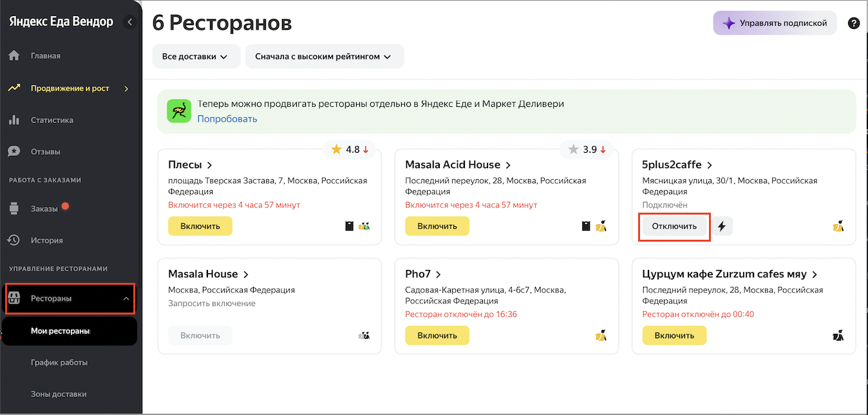Click 'Запросить включение' text on Masala House
868x415 pixels.
tap(212, 303)
